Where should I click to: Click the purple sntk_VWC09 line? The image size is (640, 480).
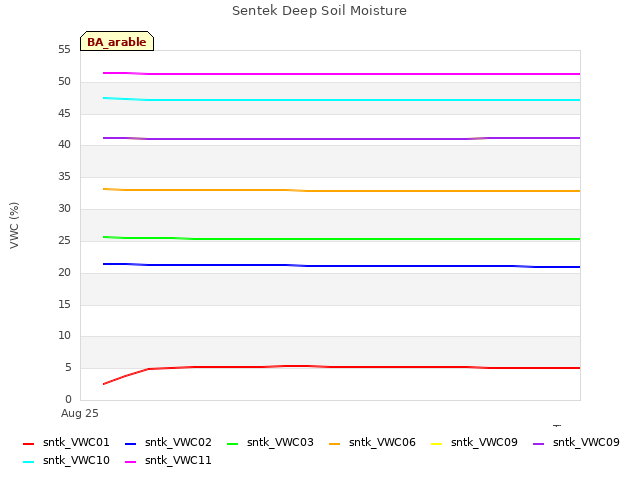coord(342,139)
